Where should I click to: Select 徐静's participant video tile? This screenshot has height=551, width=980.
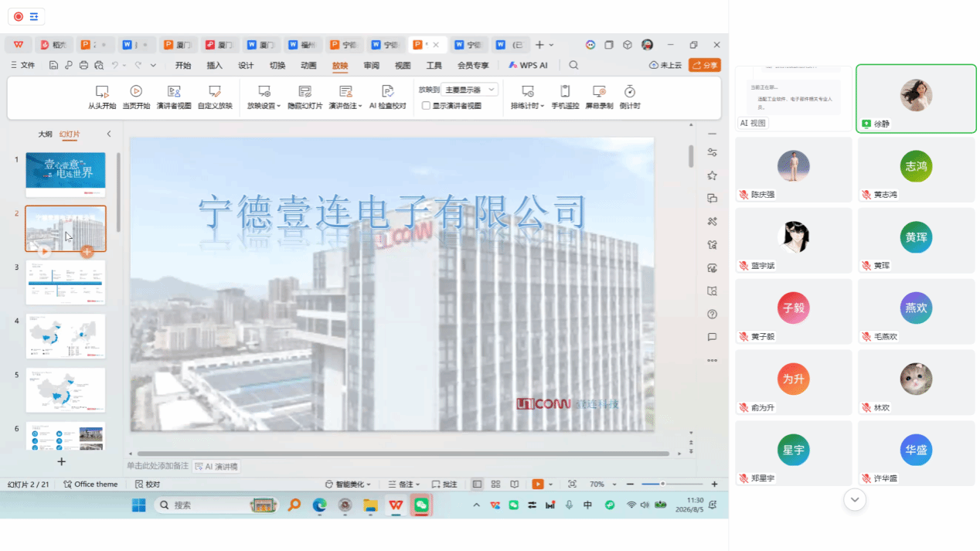916,98
